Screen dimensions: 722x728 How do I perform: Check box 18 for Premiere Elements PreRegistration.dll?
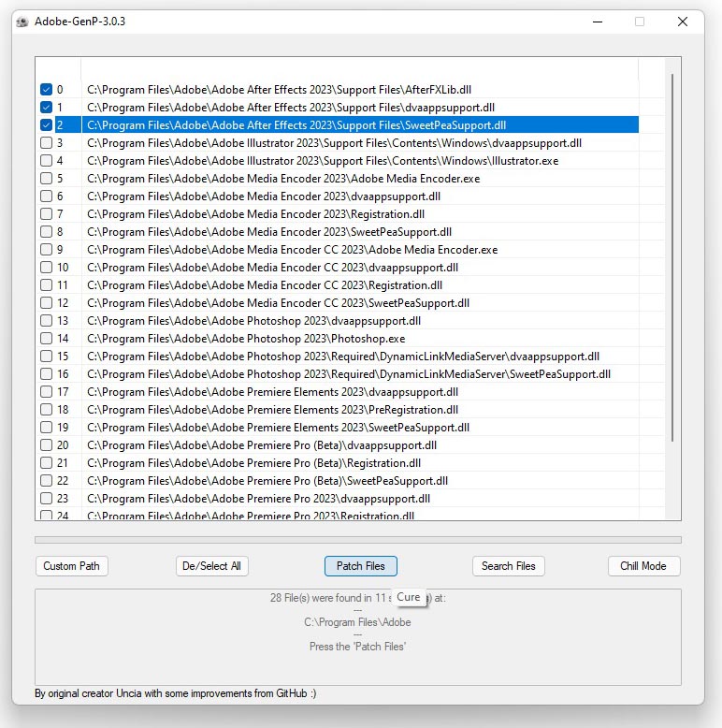pyautogui.click(x=47, y=410)
